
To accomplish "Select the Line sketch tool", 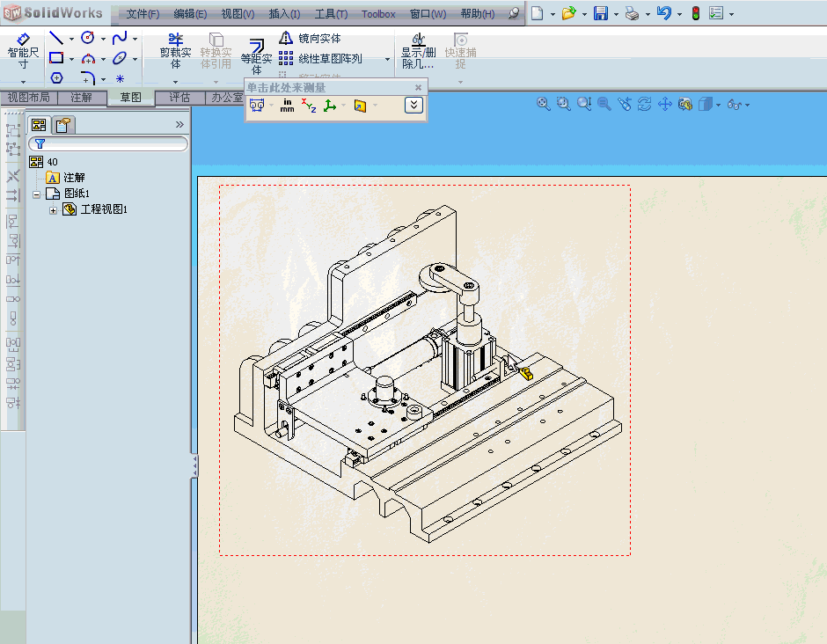I will click(56, 38).
